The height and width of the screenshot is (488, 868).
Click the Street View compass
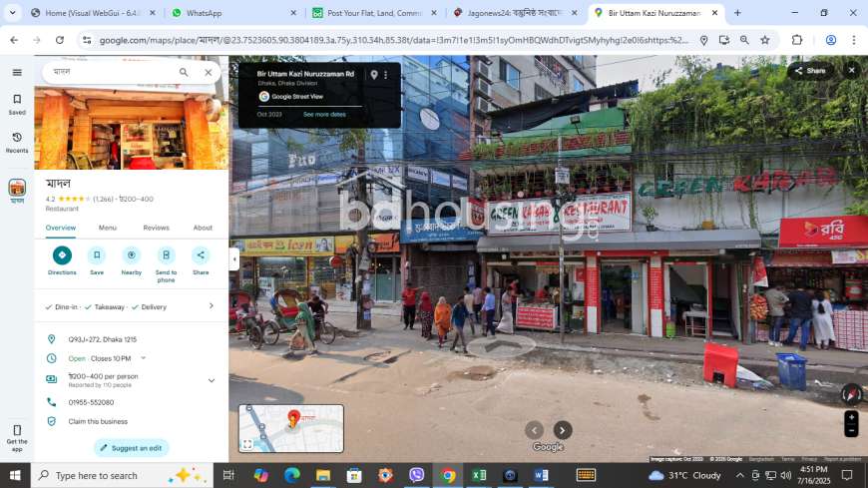851,394
